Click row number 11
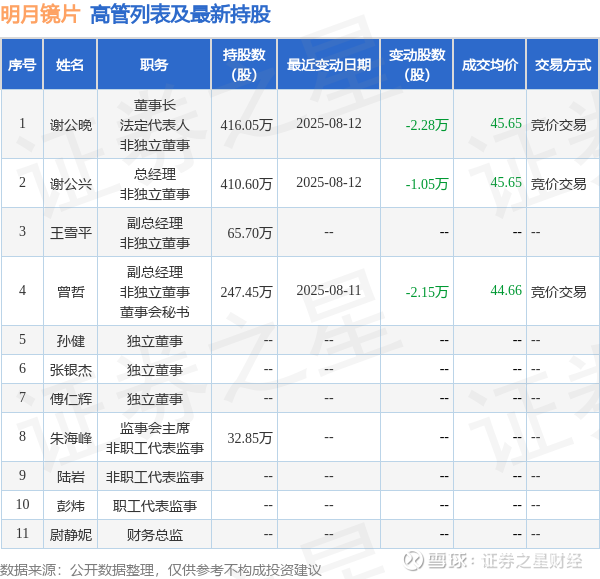This screenshot has height=579, width=600. coord(22,533)
